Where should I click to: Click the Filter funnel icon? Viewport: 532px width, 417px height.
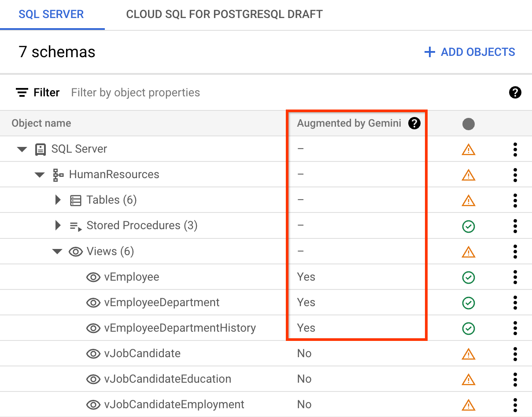coord(22,92)
